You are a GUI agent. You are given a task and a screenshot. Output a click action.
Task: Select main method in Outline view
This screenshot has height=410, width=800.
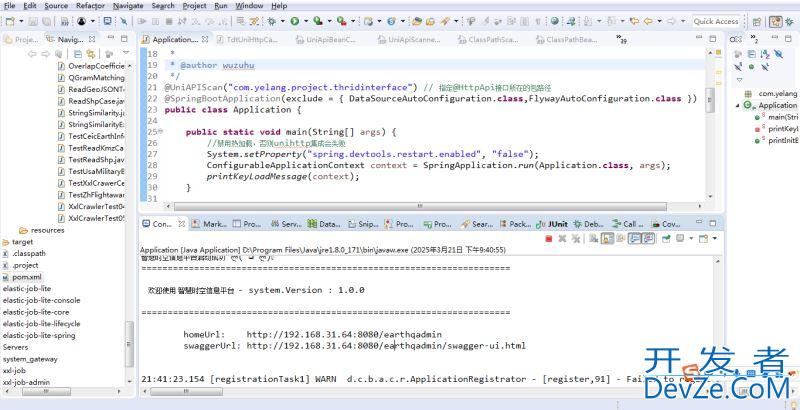777,117
